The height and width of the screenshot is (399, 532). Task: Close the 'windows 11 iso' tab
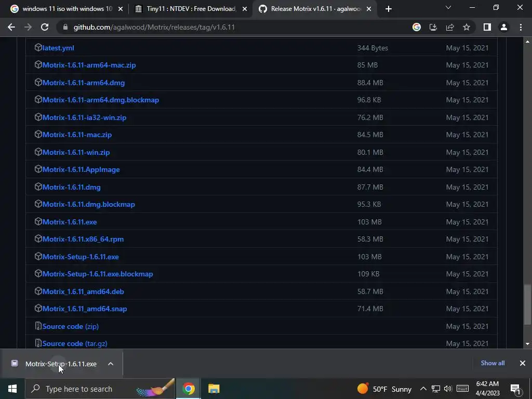point(121,9)
